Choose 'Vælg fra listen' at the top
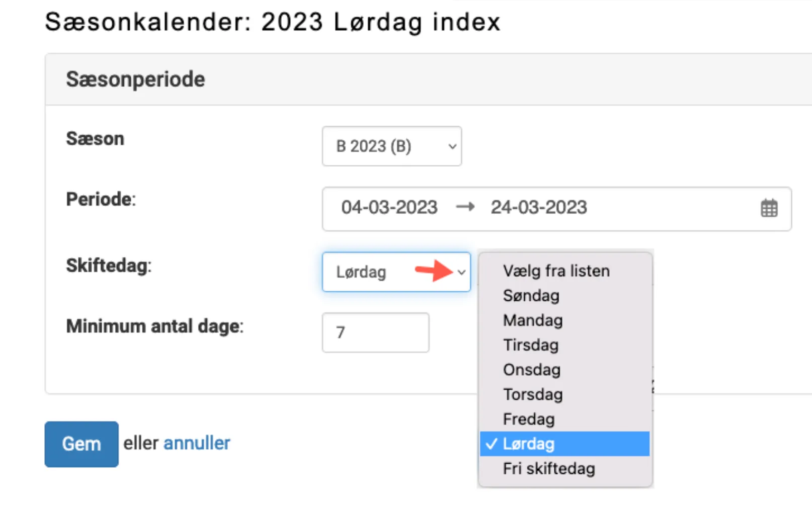 tap(556, 271)
